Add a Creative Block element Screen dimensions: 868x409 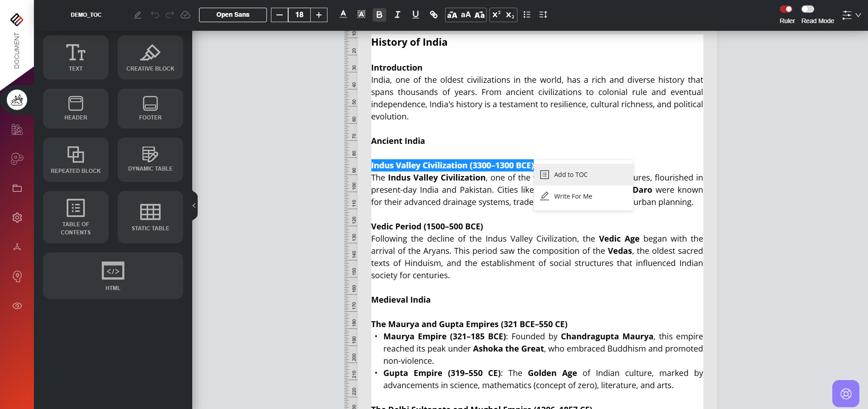pyautogui.click(x=150, y=57)
